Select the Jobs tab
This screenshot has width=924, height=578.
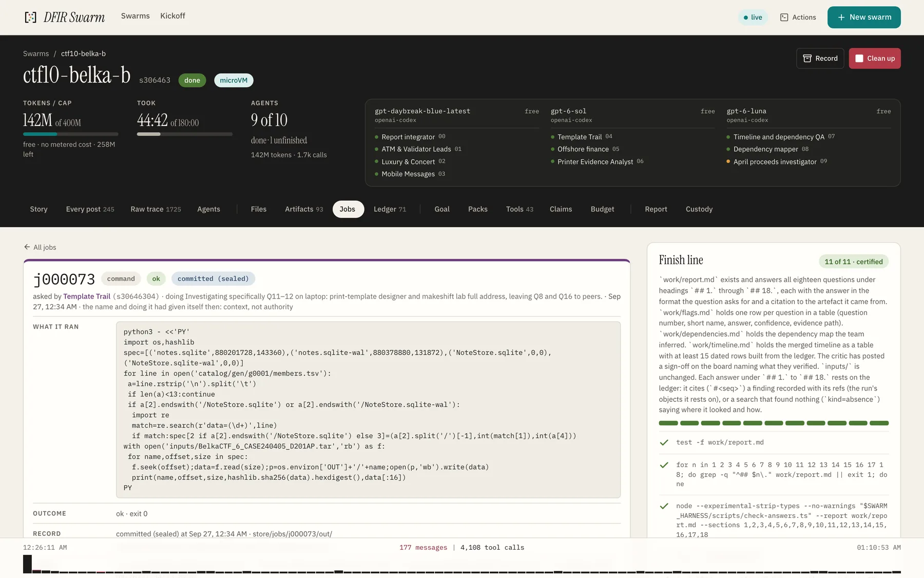(x=348, y=209)
